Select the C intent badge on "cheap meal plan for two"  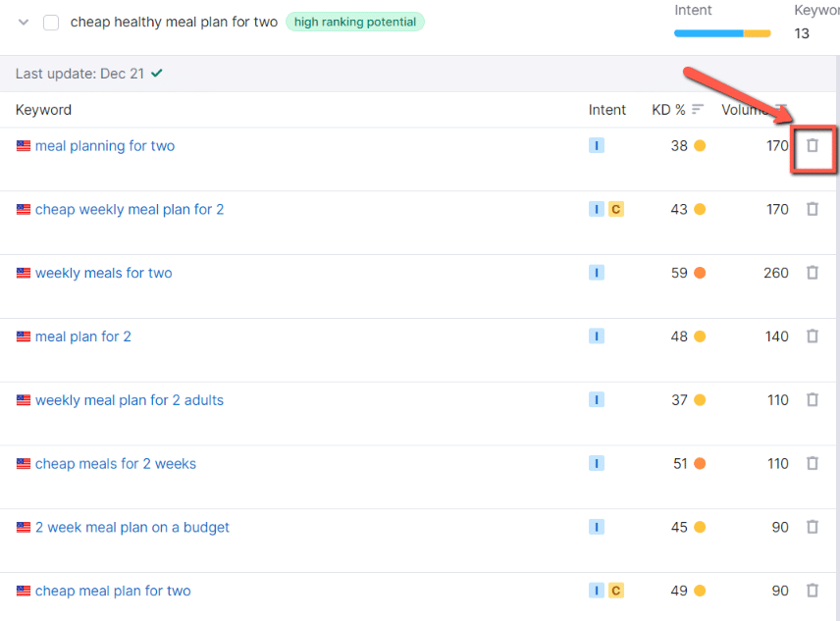click(x=616, y=591)
